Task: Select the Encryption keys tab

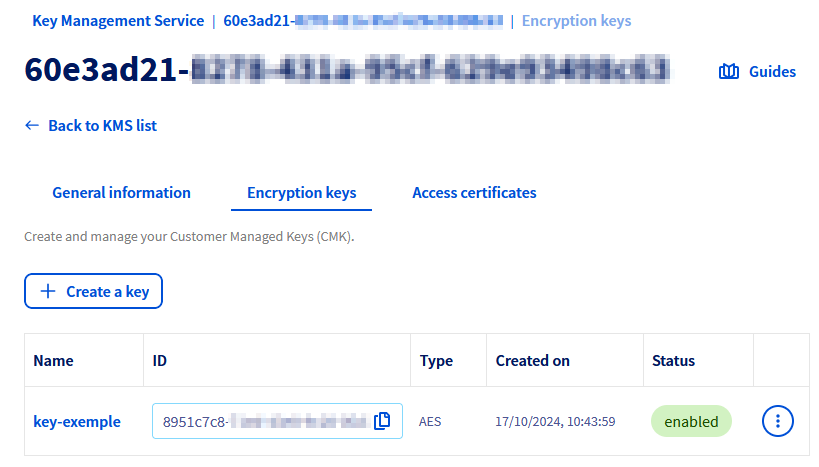Action: pyautogui.click(x=301, y=193)
